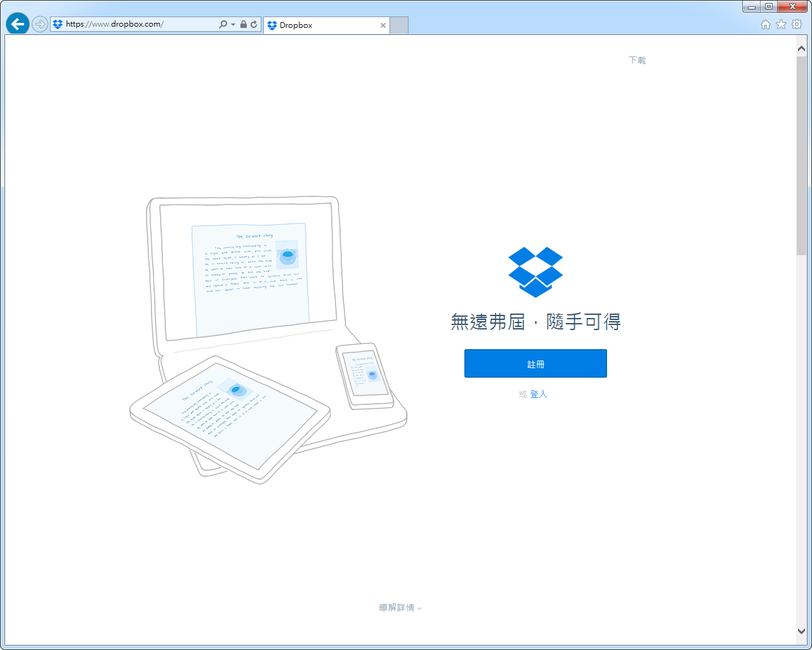Screen dimensions: 812x650
Task: Click the 登入 sign-in link
Action: pyautogui.click(x=539, y=394)
